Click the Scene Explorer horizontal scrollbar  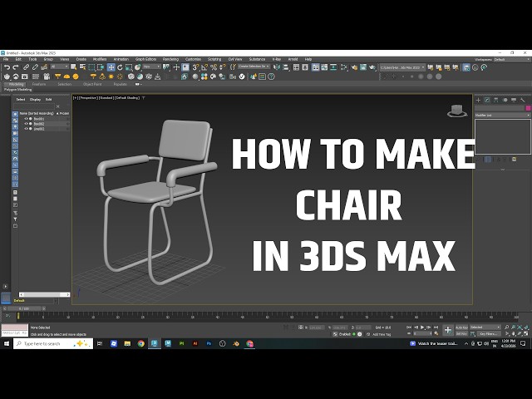pos(44,294)
